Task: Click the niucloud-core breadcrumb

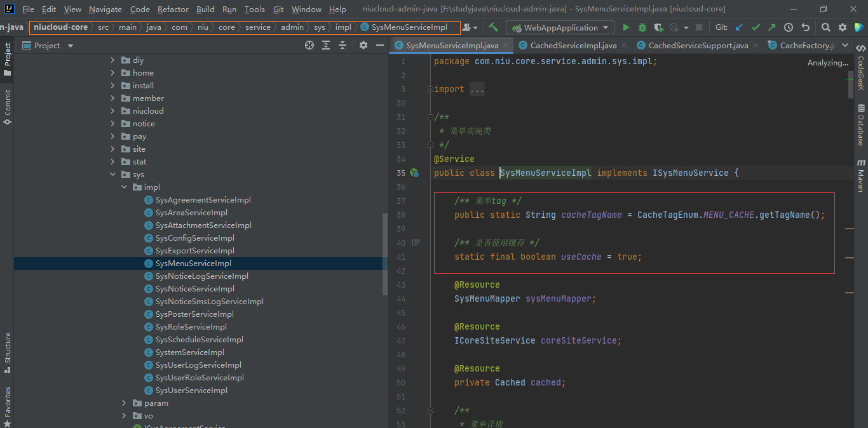Action: (61, 27)
